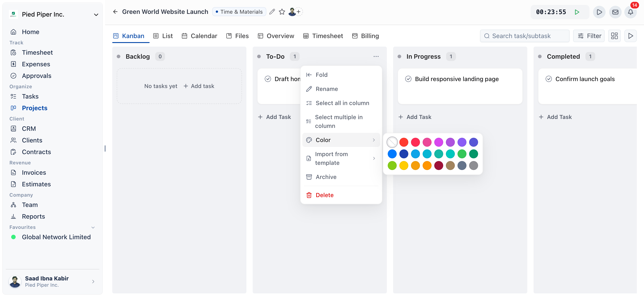The width and height of the screenshot is (644, 297).
Task: Start the timer with green play icon
Action: 577,12
